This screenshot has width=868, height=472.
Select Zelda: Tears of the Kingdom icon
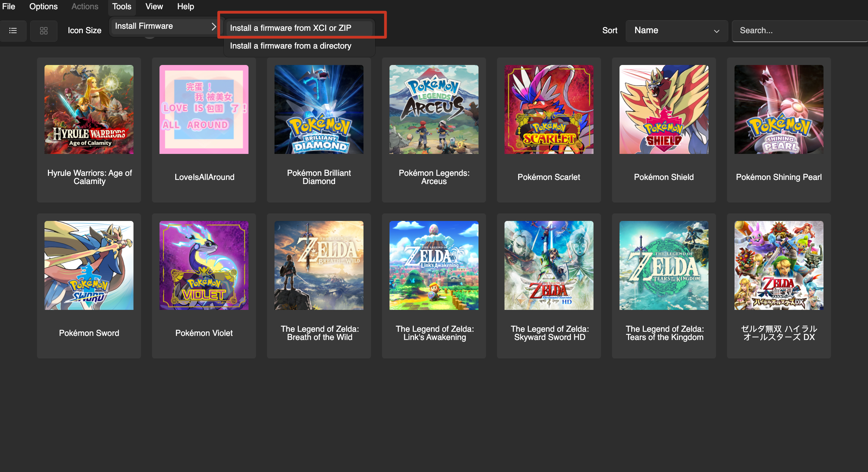[x=664, y=265]
